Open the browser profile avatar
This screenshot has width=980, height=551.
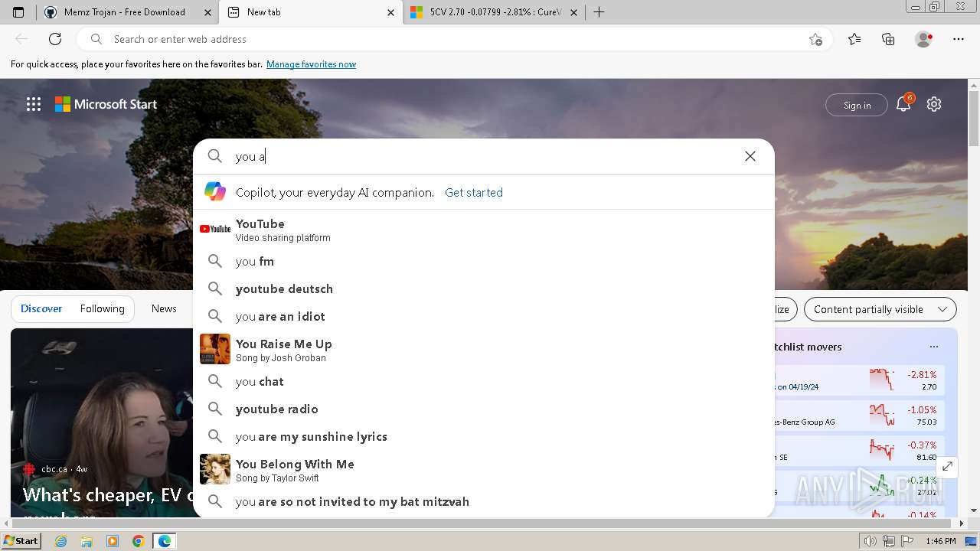(923, 39)
